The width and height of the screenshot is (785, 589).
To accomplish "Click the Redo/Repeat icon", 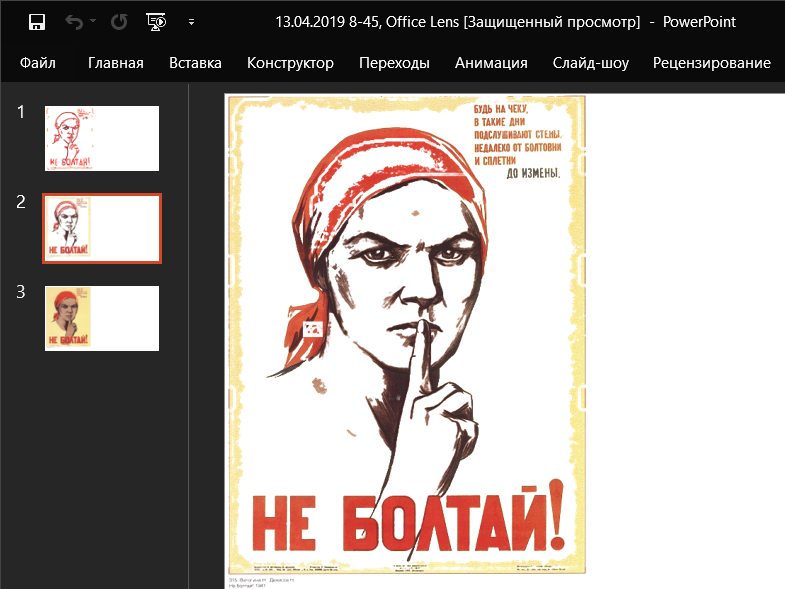I will click(119, 22).
